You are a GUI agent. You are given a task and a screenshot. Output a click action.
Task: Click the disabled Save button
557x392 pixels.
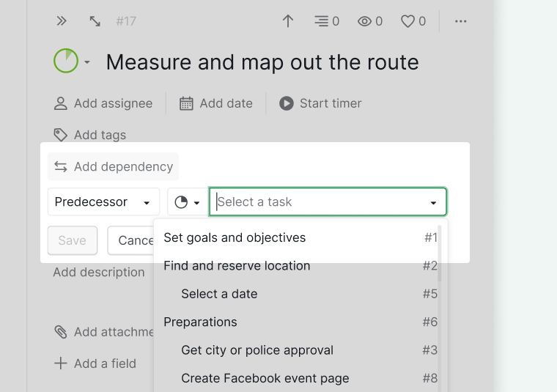coord(72,240)
